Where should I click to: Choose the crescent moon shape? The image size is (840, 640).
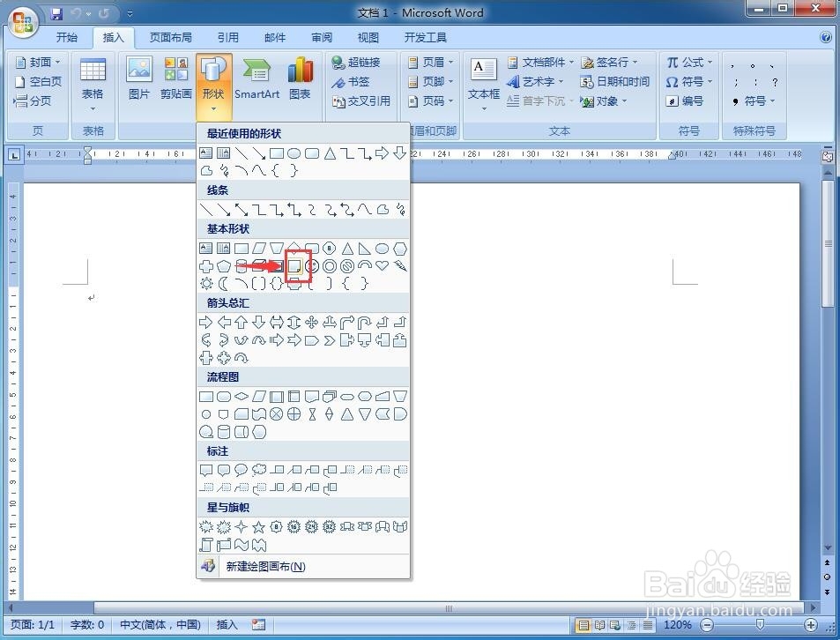223,283
